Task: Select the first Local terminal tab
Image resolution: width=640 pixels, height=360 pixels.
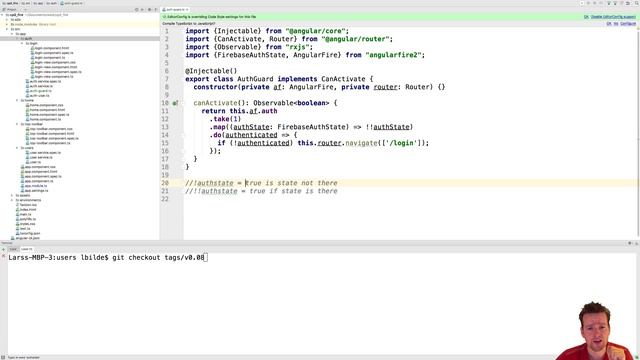Action: (13, 249)
